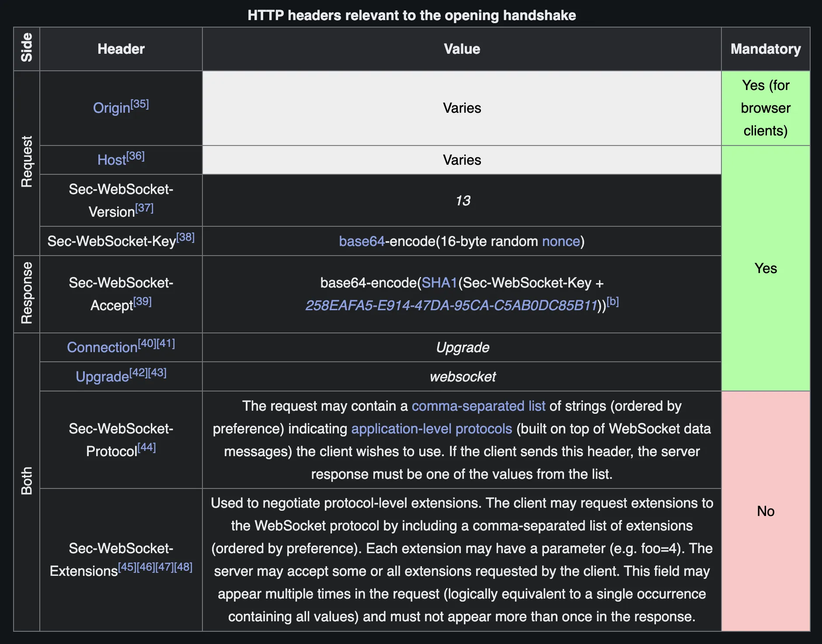
Task: Jump to citation [43]
Action: [157, 373]
